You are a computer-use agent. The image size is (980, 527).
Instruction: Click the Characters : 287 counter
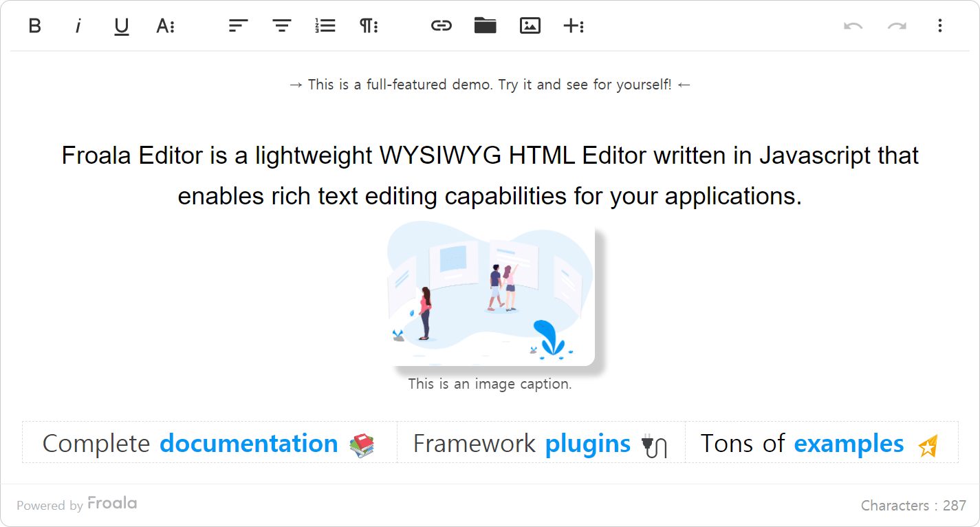point(913,506)
